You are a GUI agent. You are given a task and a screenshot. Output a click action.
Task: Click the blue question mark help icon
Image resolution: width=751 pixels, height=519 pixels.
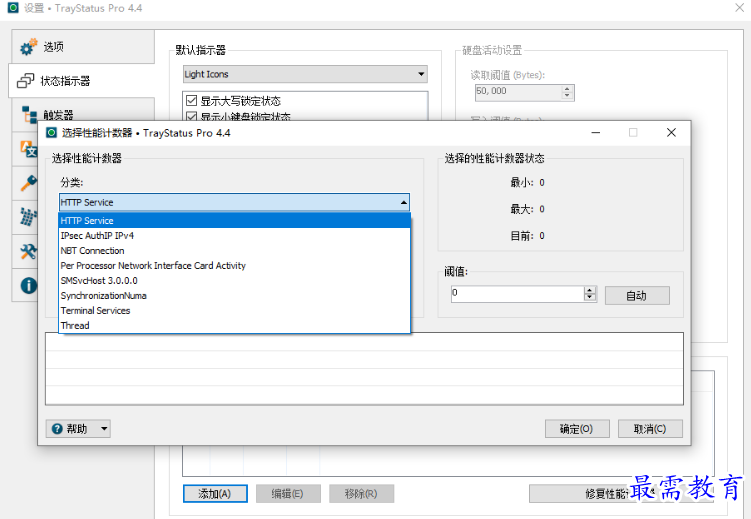(x=57, y=429)
